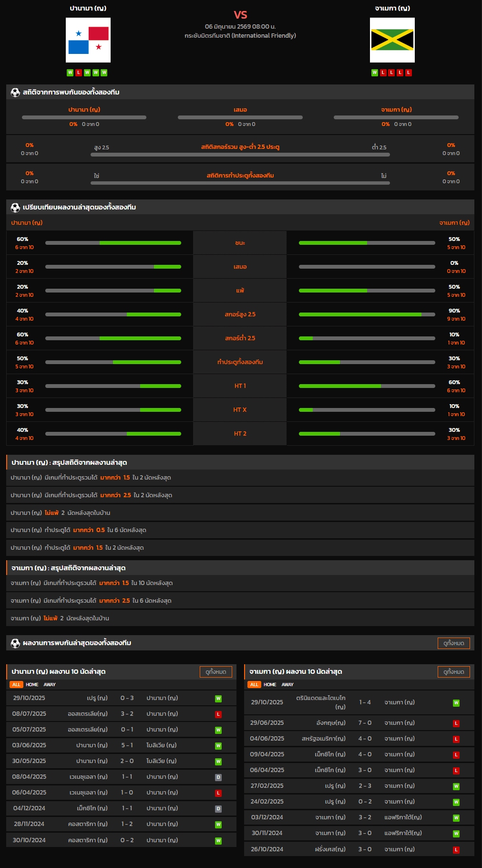
Task: Click W badge for Jamaica 24/02/2025 match
Action: click(456, 802)
